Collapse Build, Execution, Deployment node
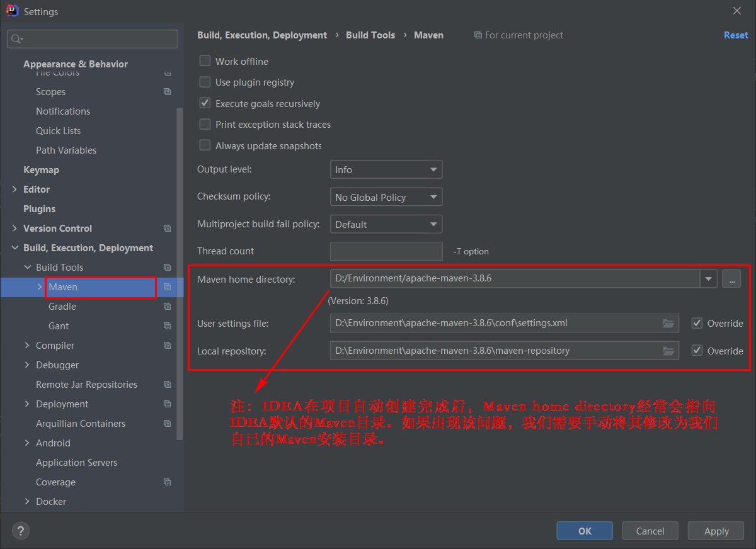This screenshot has width=756, height=549. (15, 248)
